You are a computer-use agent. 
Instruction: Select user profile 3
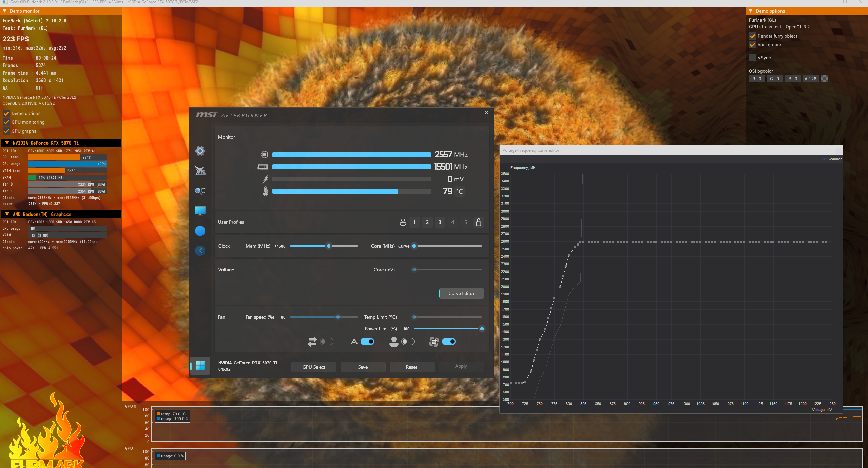440,222
